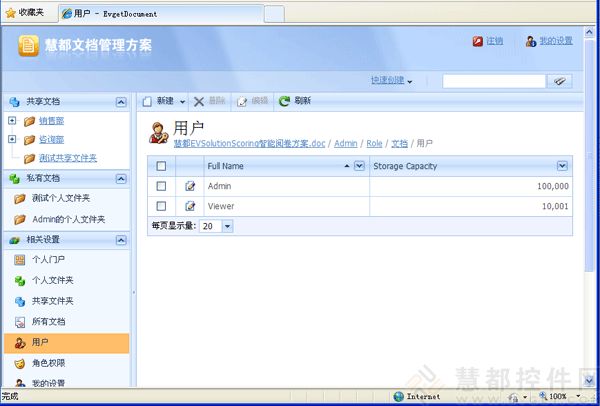Click the edit icon in the Viewer row
Screen dimensions: 600x406
(190, 206)
